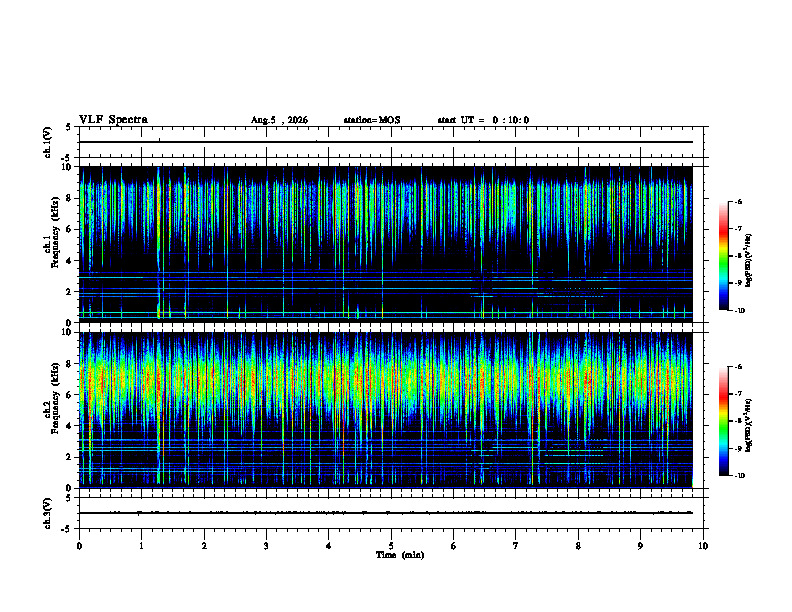Click the station=MOS label
Screen dimensions: 792x612
[x=372, y=120]
